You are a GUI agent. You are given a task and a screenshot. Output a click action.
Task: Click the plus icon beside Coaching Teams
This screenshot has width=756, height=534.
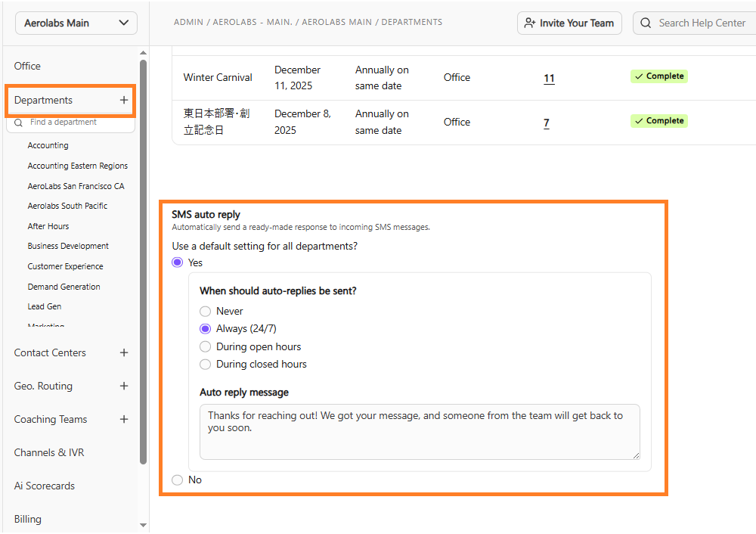[x=124, y=419]
